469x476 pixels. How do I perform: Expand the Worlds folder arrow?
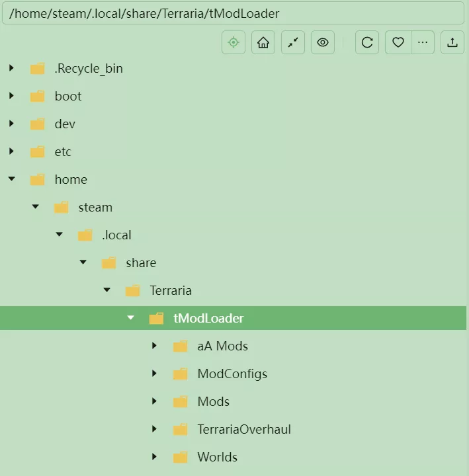point(154,457)
